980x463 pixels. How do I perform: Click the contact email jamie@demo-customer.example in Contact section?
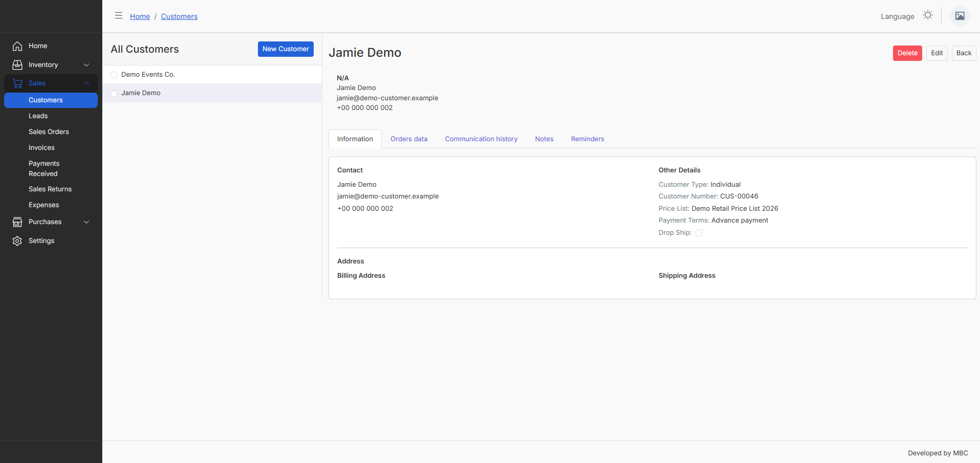[388, 196]
